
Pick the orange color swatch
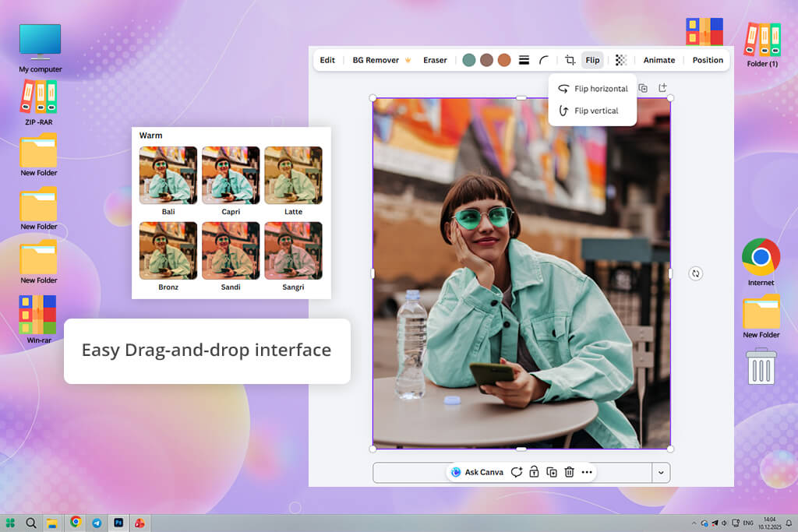tap(504, 60)
